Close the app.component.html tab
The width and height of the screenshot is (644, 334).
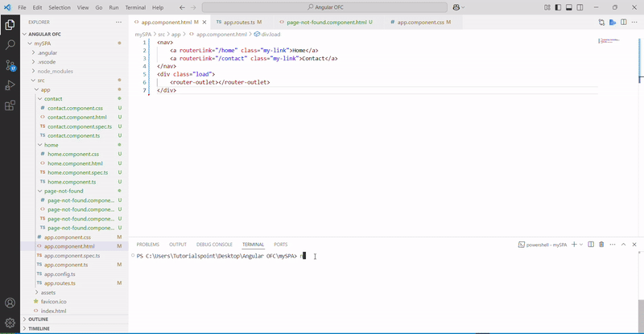click(x=204, y=23)
